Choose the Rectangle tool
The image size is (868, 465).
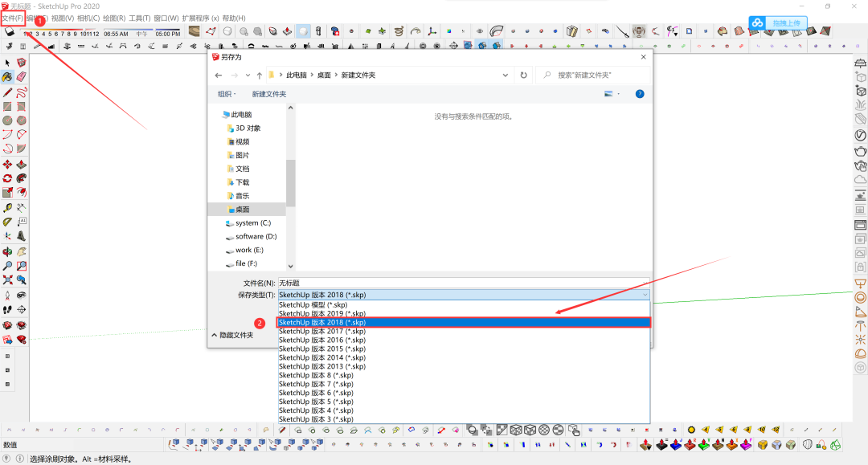point(7,106)
